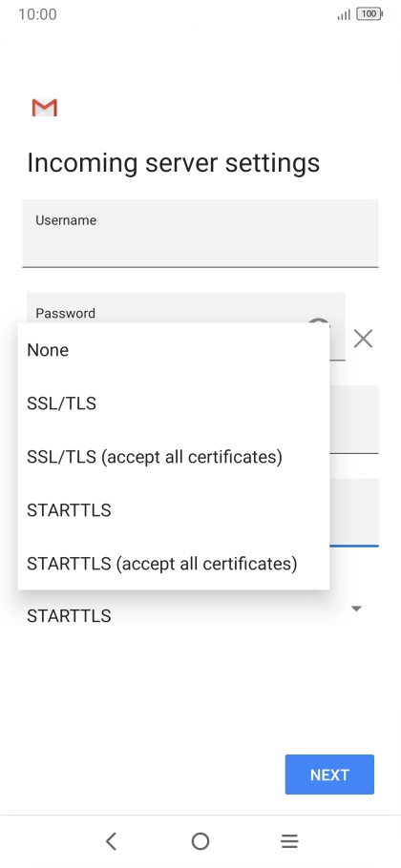401x868 pixels.
Task: Tap the Gmail logo icon
Action: (x=44, y=108)
